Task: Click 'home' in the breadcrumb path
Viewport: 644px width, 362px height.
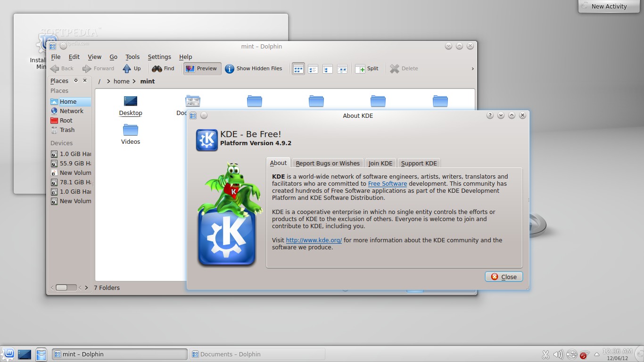Action: click(121, 81)
